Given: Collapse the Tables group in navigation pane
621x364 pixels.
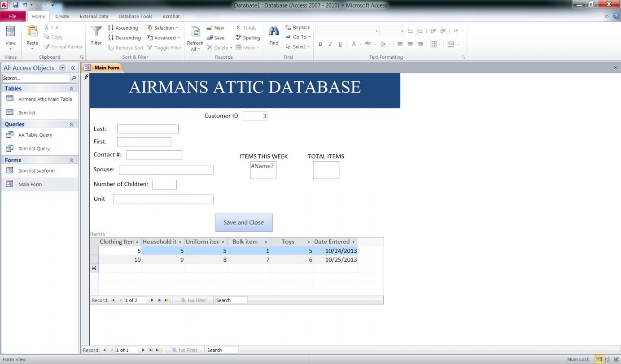Looking at the screenshot, I should tap(71, 89).
